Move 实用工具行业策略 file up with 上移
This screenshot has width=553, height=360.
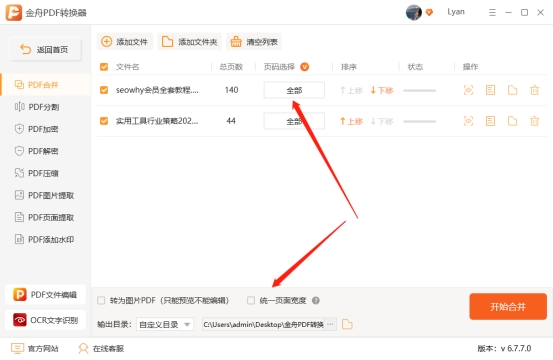[x=351, y=121]
